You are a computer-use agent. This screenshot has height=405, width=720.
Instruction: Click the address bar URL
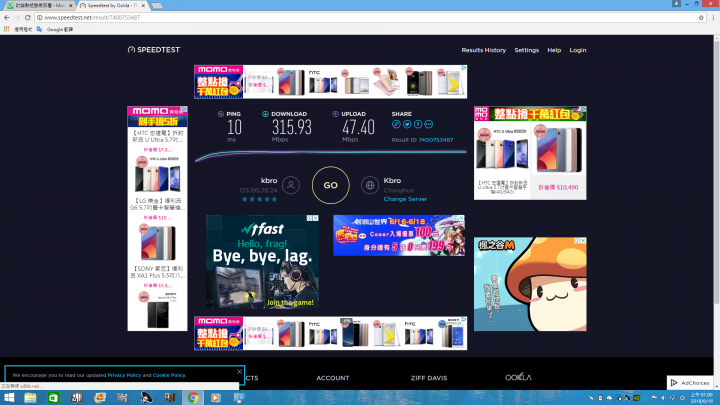click(92, 17)
